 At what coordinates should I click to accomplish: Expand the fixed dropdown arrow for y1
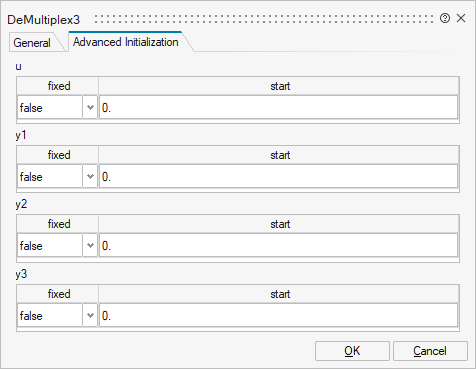[x=90, y=177]
